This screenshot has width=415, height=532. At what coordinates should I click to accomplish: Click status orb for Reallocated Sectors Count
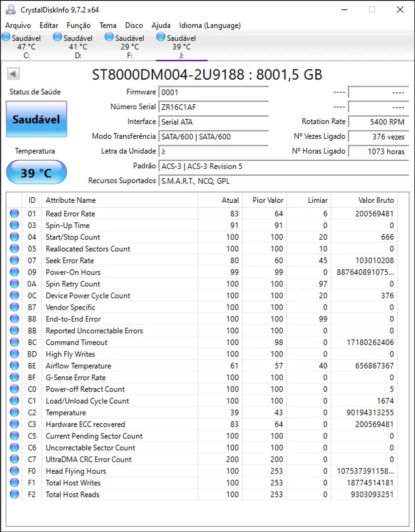pos(15,249)
